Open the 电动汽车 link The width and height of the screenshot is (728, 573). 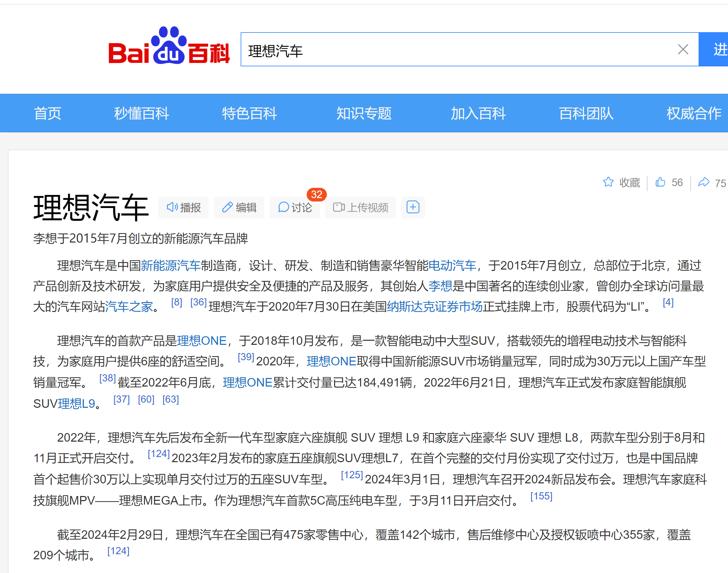point(452,265)
